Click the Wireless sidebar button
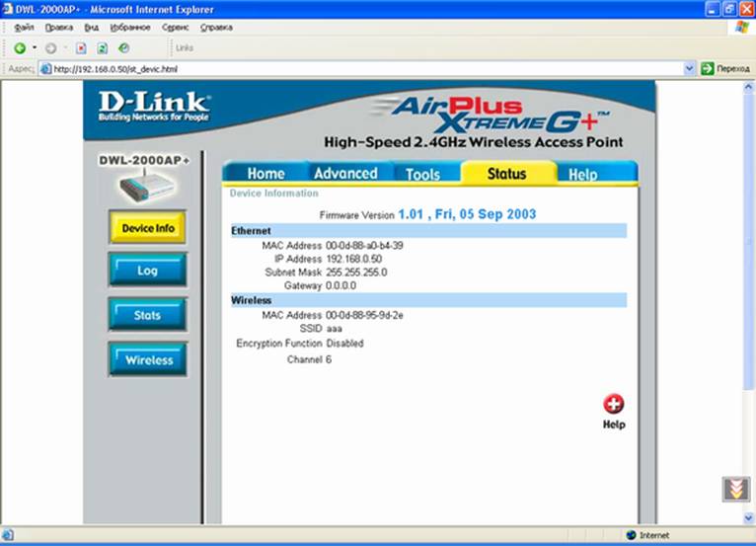 point(147,359)
